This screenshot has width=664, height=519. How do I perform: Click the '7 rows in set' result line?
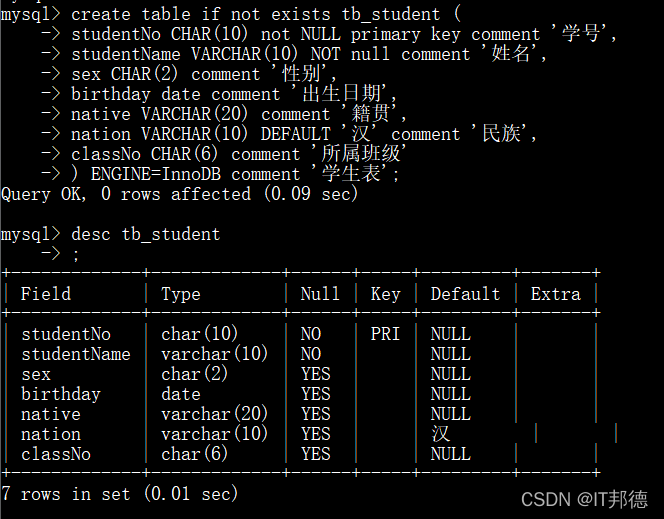click(119, 494)
